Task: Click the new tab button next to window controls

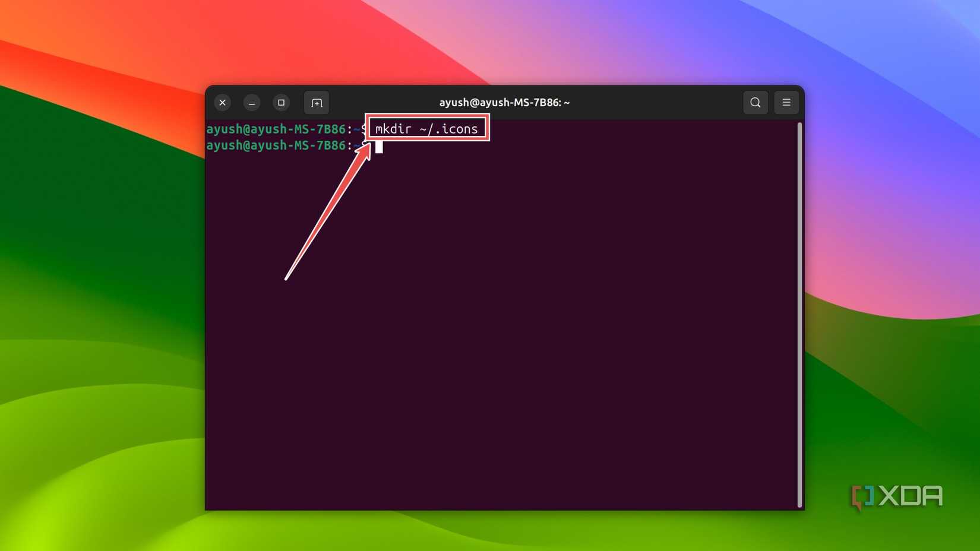Action: pyautogui.click(x=317, y=102)
